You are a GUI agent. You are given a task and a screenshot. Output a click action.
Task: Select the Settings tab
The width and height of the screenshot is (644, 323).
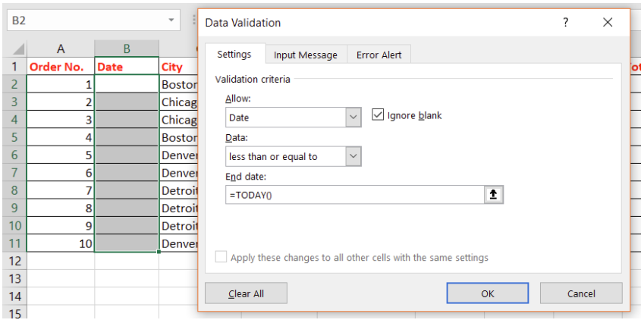[x=234, y=55]
